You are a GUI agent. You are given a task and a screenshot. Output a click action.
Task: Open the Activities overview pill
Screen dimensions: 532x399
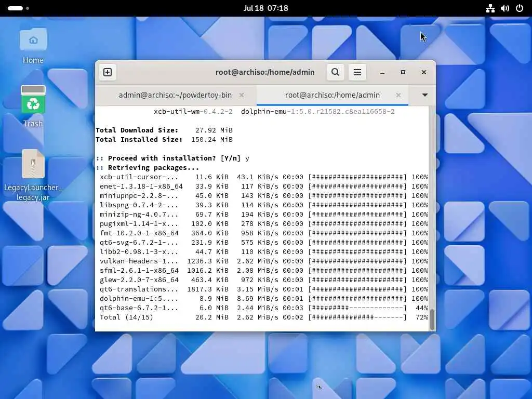[x=18, y=8]
